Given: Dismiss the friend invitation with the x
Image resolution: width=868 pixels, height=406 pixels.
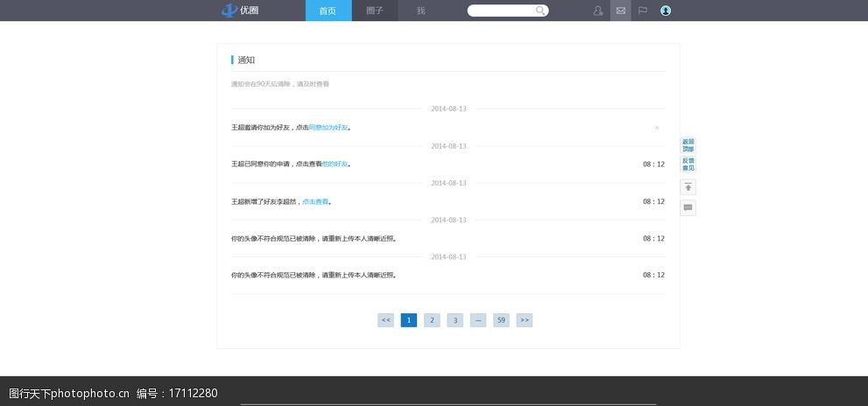Looking at the screenshot, I should click(657, 128).
